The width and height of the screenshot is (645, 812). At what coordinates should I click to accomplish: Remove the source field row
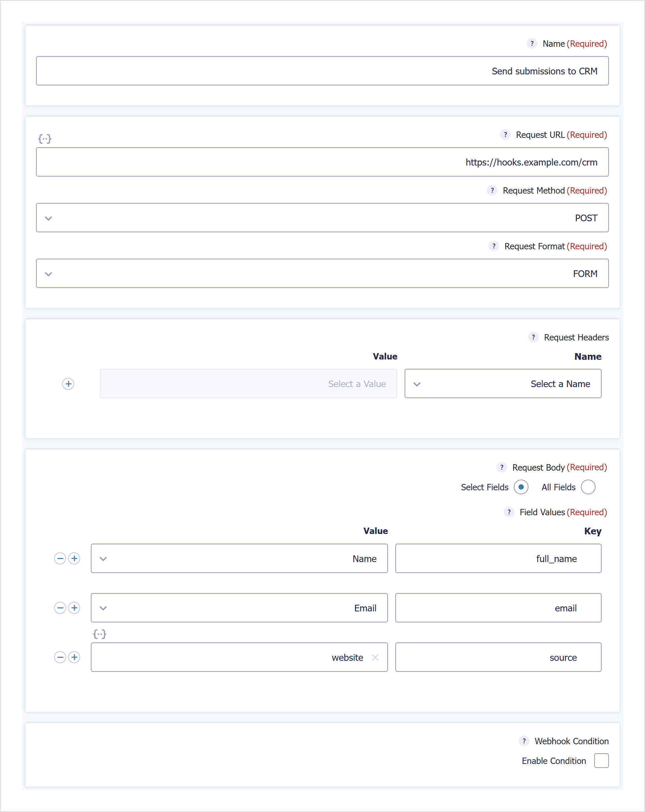pos(60,657)
